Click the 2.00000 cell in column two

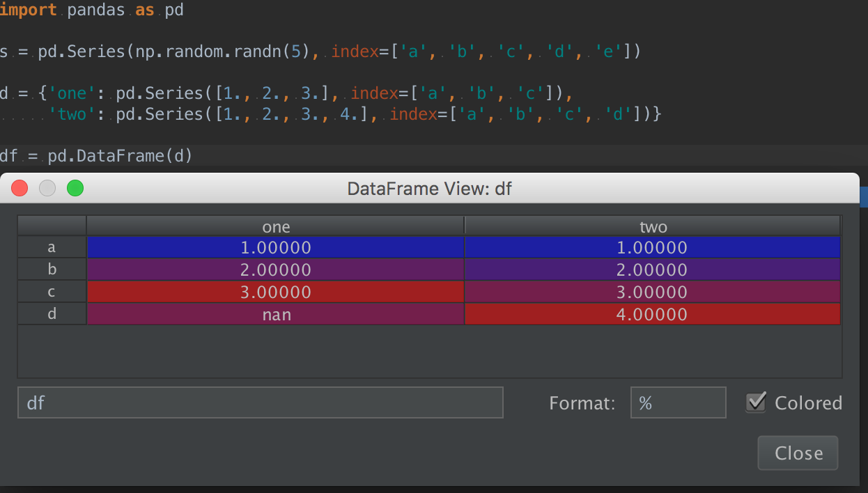(653, 269)
